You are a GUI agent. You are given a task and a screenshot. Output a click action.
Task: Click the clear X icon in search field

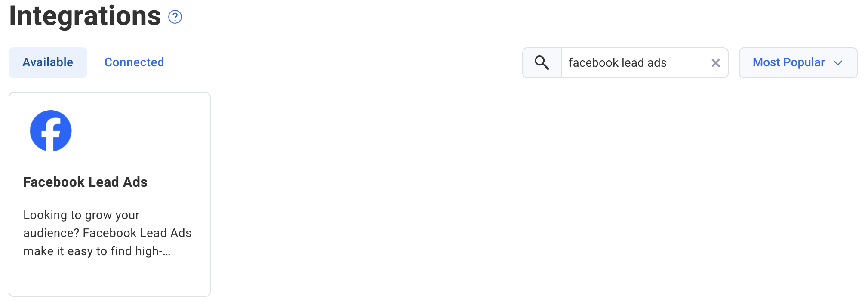pos(715,63)
